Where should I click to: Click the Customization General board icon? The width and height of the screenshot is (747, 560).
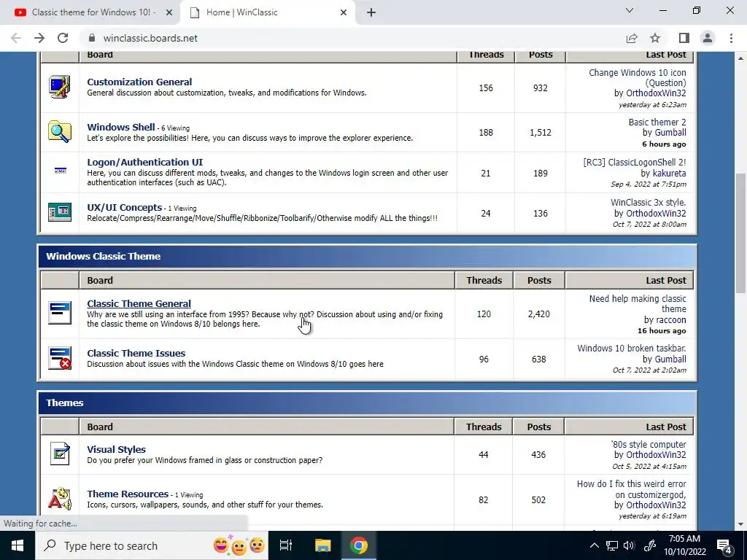pos(60,87)
